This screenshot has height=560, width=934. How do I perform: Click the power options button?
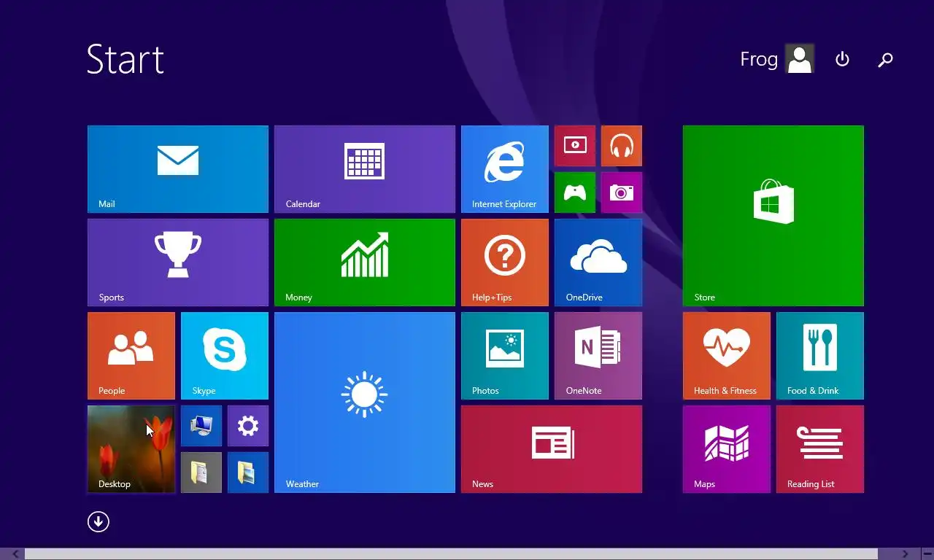[842, 59]
